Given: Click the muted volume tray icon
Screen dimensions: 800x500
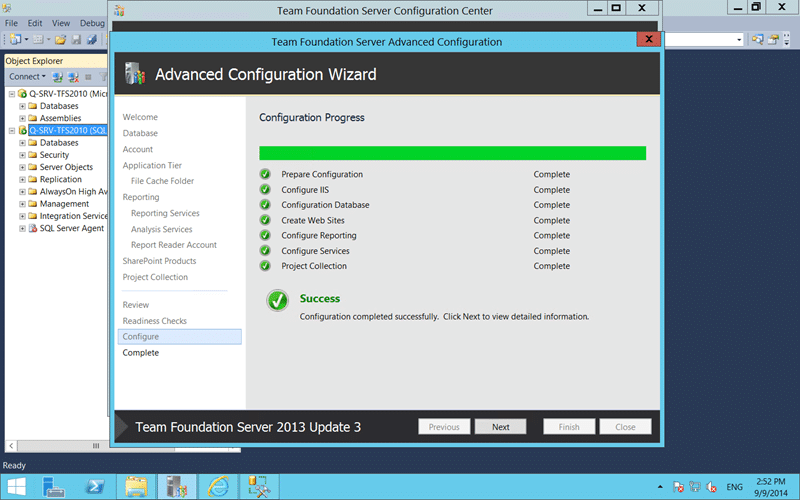Looking at the screenshot, I should tap(711, 487).
